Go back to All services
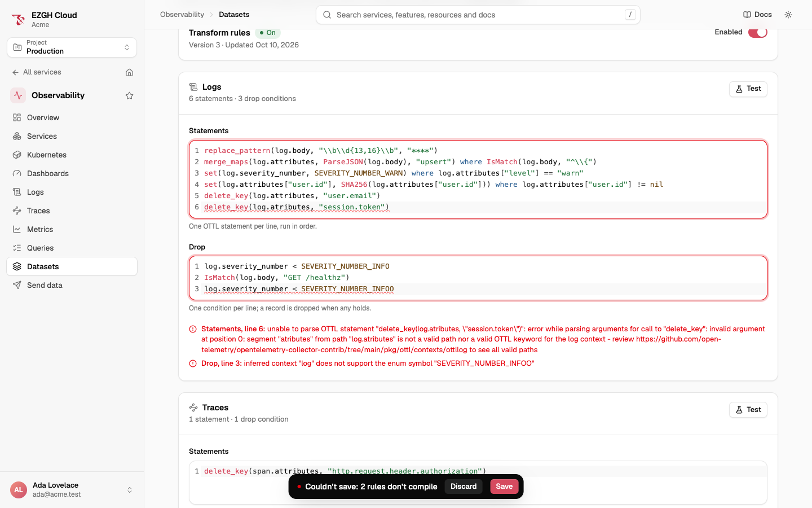The image size is (812, 508). pos(37,72)
